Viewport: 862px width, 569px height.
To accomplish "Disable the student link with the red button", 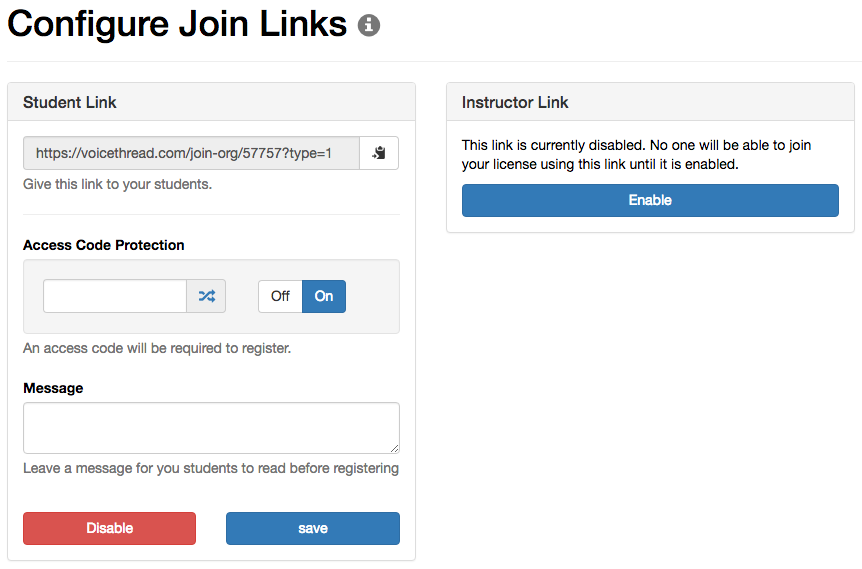I will pos(109,528).
